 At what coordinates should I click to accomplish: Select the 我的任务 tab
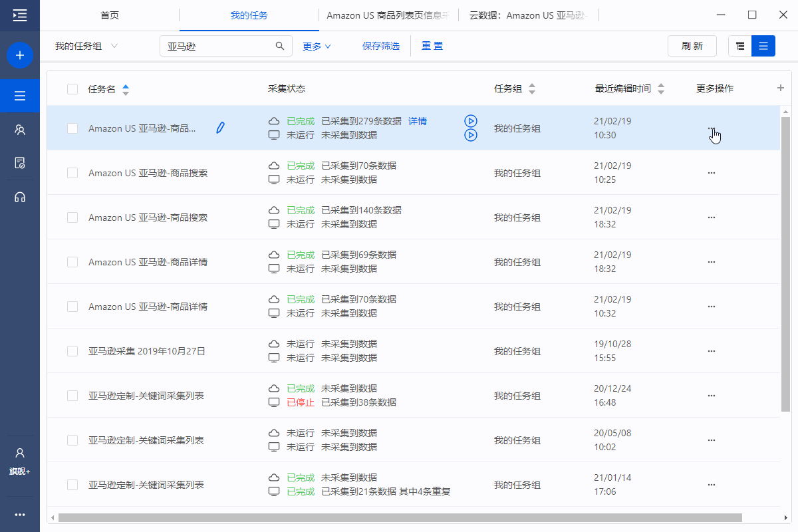tap(249, 15)
